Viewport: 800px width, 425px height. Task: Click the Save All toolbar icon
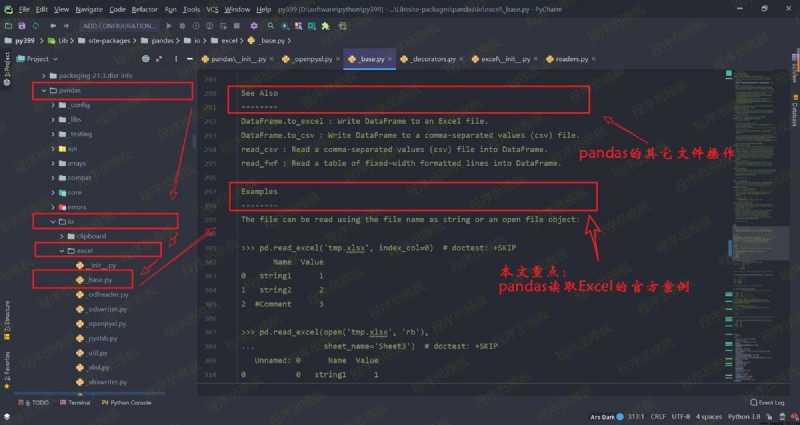[x=22, y=26]
